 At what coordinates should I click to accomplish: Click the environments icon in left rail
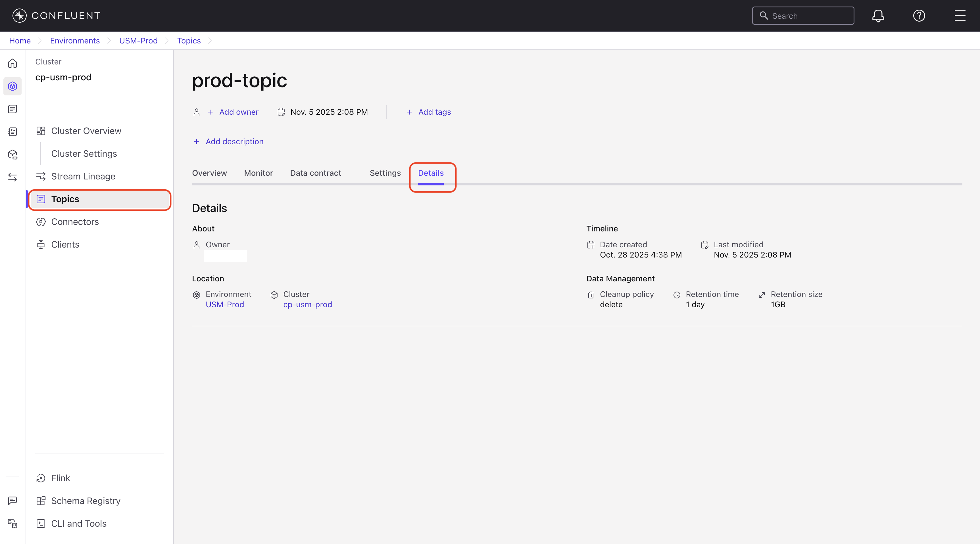coord(12,86)
